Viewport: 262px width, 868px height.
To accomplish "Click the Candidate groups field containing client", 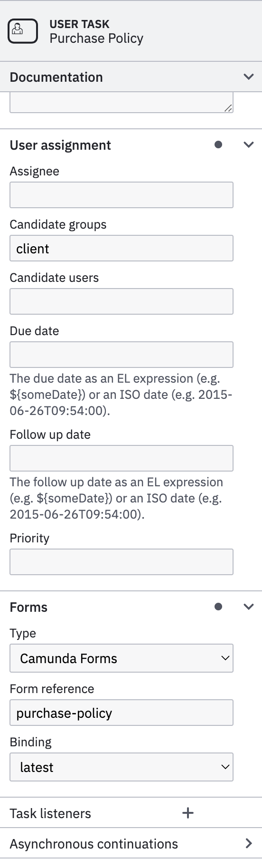I will [122, 248].
